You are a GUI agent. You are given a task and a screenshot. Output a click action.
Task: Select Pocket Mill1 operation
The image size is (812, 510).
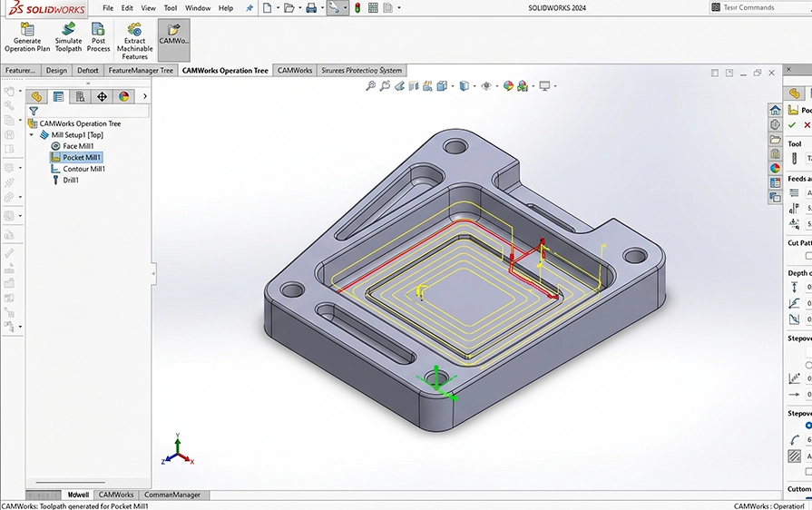[76, 157]
